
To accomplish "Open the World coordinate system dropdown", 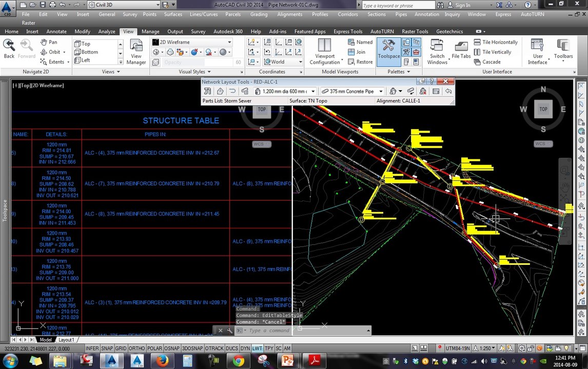I will [283, 62].
